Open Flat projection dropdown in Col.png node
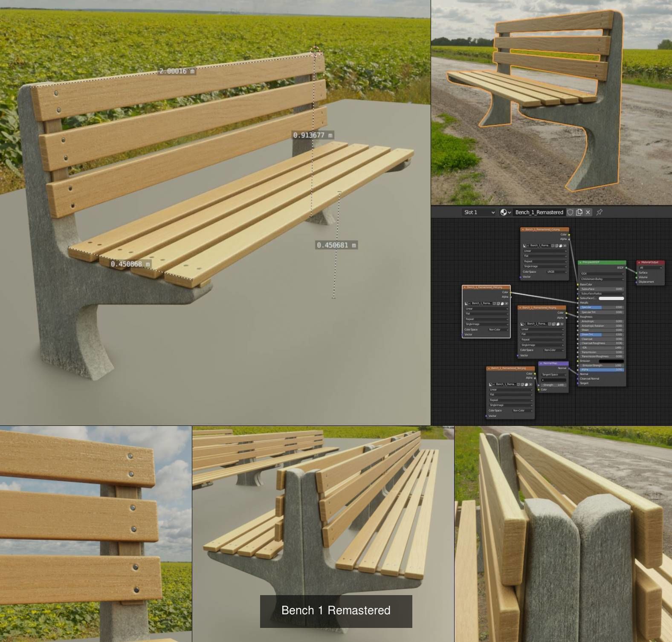The image size is (672, 642). [545, 256]
